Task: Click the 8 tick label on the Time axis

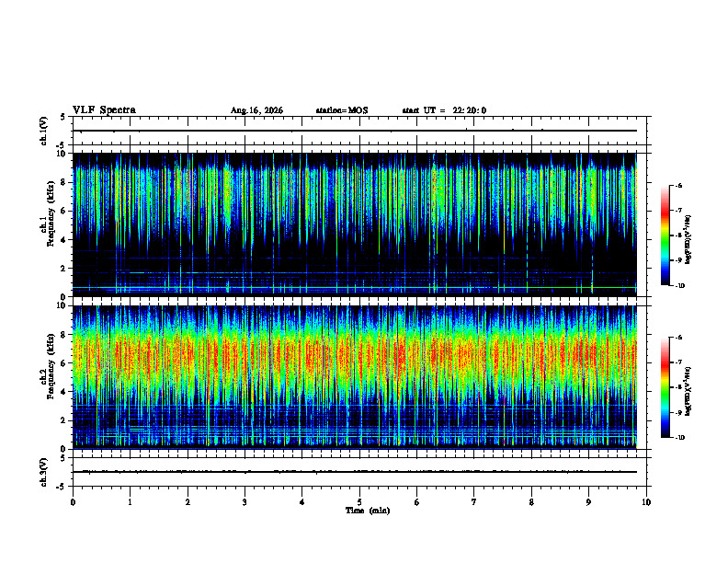Action: pos(531,502)
